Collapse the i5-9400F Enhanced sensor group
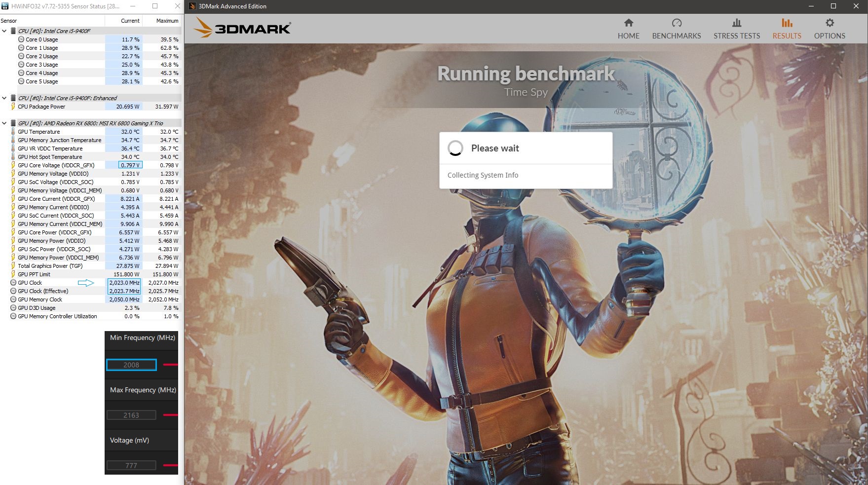This screenshot has height=485, width=868. [x=4, y=98]
